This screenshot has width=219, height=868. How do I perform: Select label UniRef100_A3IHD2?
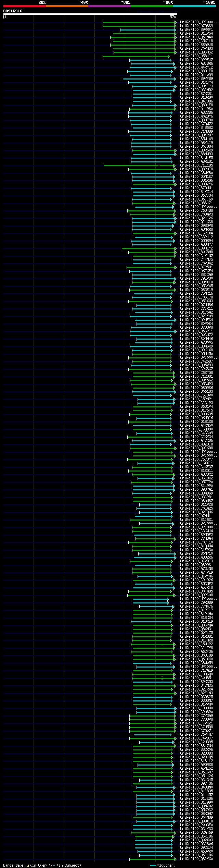[x=196, y=90]
